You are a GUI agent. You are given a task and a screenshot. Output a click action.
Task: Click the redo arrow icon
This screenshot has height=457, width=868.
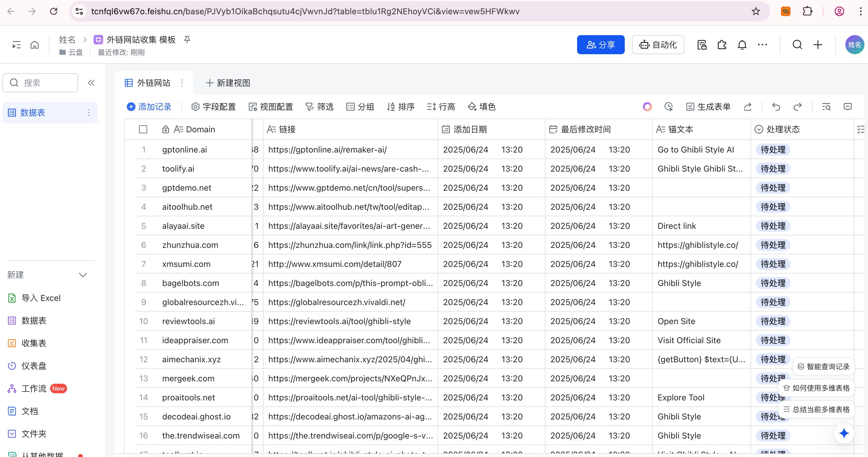pyautogui.click(x=797, y=107)
